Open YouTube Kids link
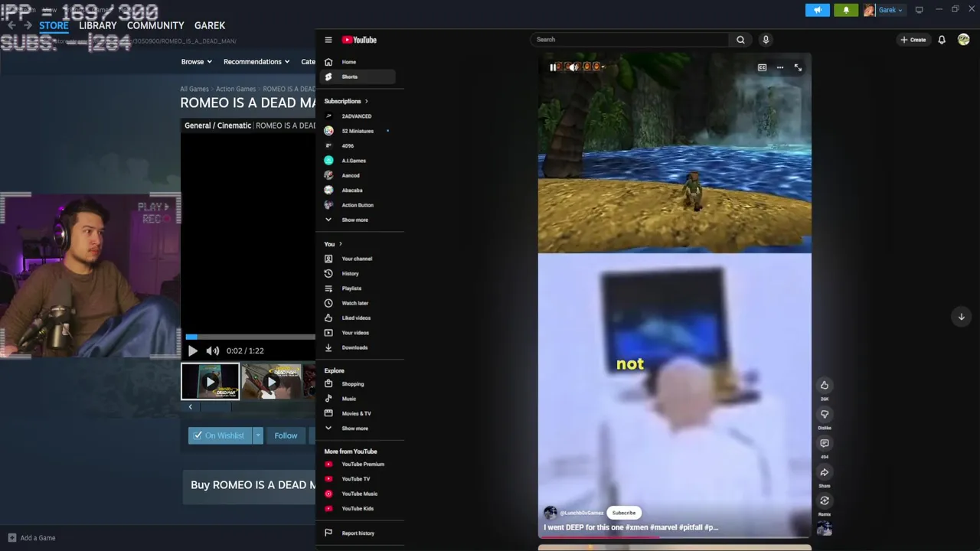This screenshot has width=980, height=551. 358,508
